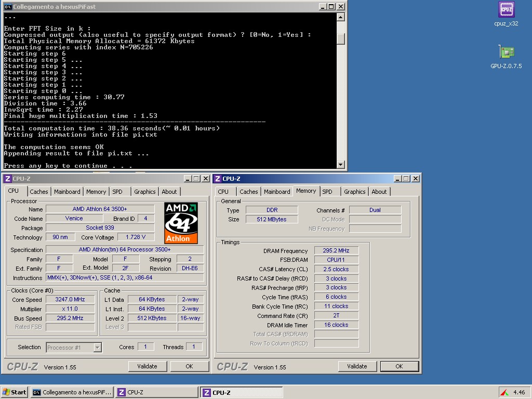The image size is (532, 399).
Task: Click memory Size value 512 MBytes
Action: [x=272, y=220]
